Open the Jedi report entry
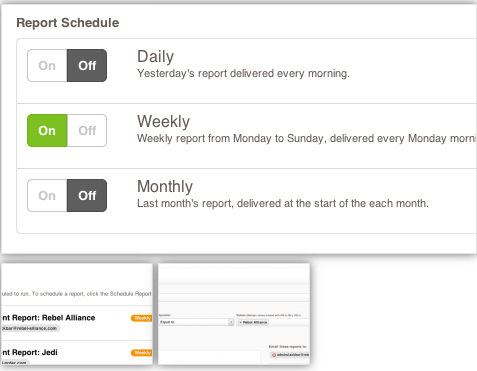 [30, 352]
